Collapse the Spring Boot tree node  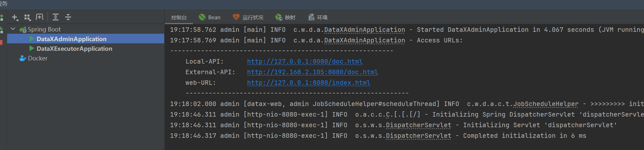click(x=13, y=29)
